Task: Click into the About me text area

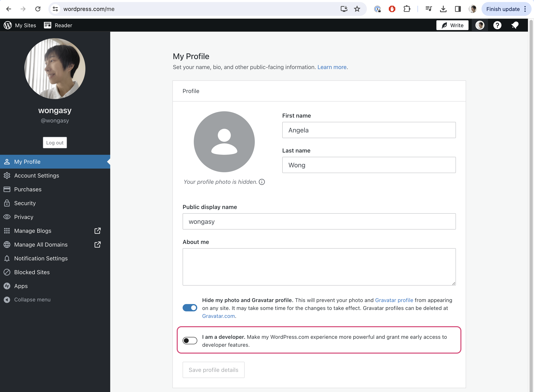Action: [319, 267]
